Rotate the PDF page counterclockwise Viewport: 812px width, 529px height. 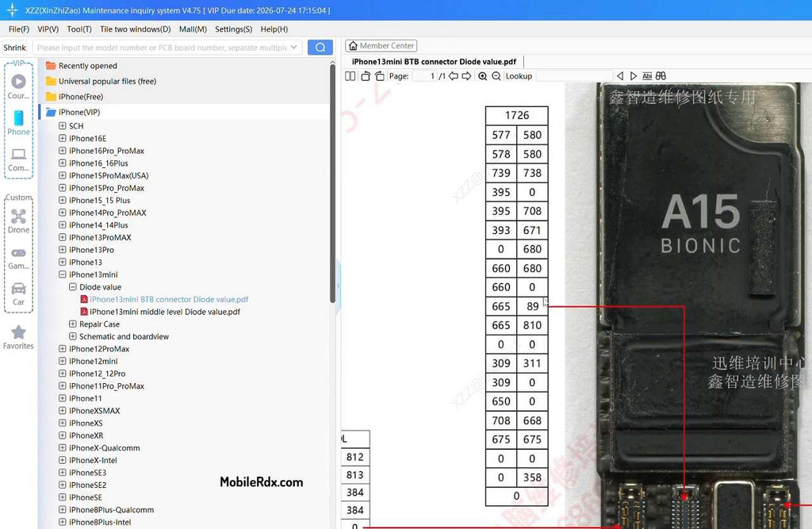pyautogui.click(x=366, y=76)
